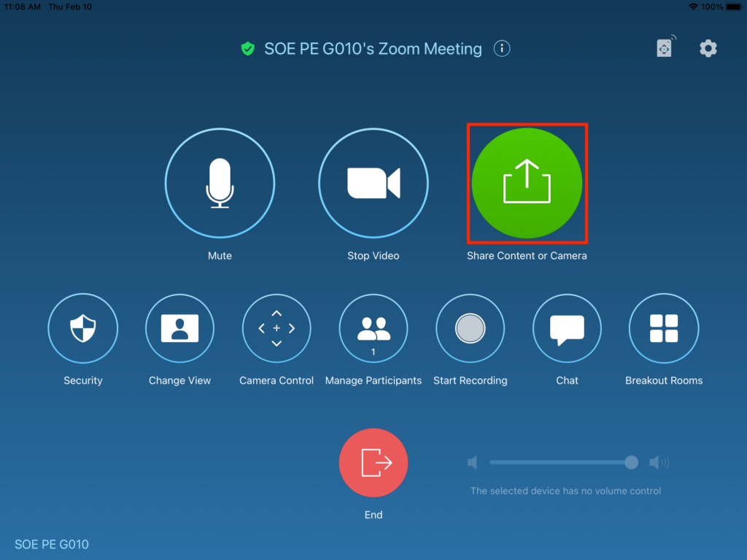
Task: Open the Chat panel
Action: tap(567, 328)
